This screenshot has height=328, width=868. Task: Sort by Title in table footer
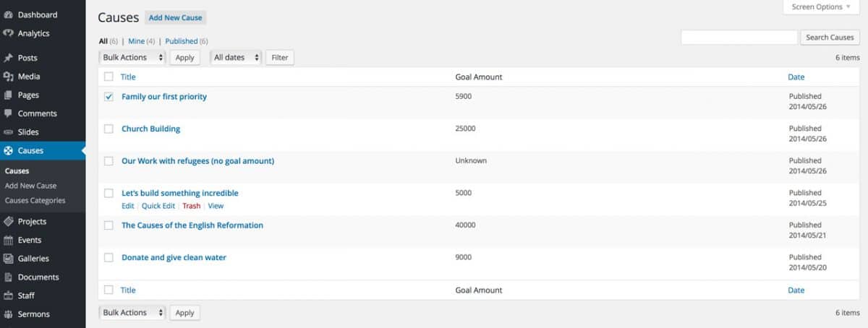(128, 290)
